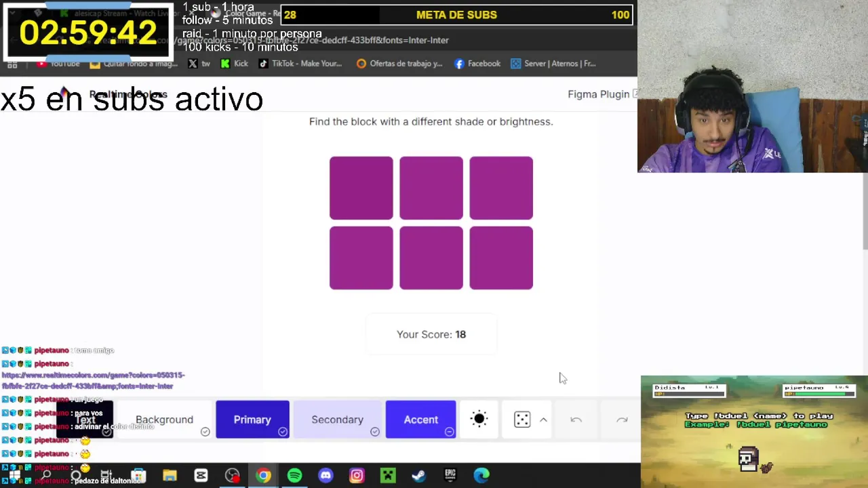The width and height of the screenshot is (868, 488).
Task: Toggle the lock check on Background color
Action: tap(205, 432)
